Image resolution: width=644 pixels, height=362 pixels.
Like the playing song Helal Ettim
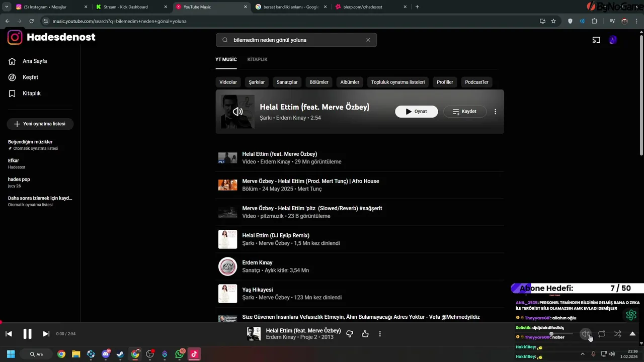[x=365, y=334]
